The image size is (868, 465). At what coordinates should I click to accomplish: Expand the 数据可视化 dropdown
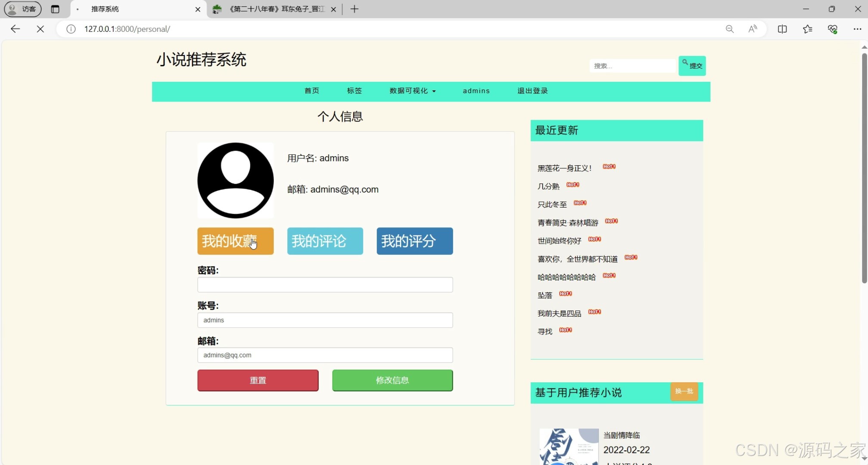pos(412,91)
